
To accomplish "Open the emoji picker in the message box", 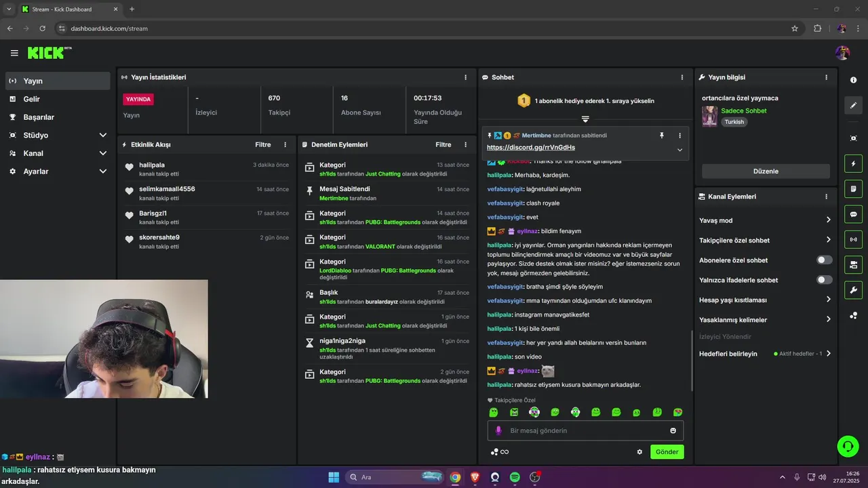I will click(x=673, y=430).
